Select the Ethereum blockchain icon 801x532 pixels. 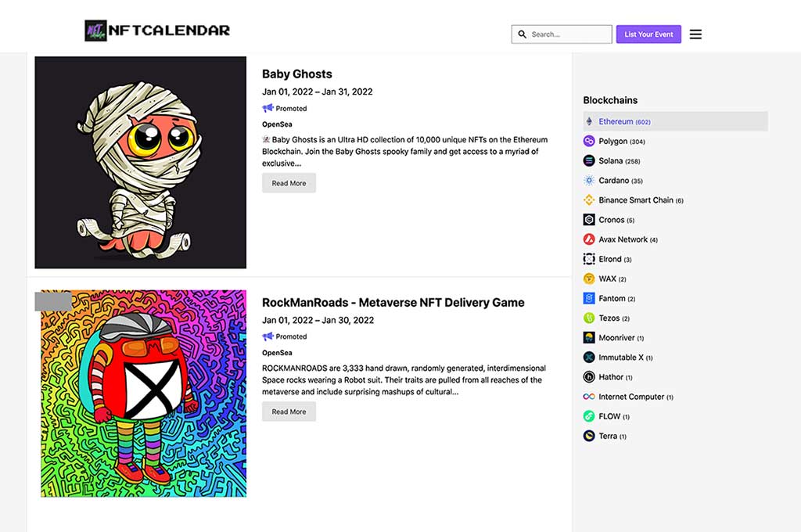(589, 121)
